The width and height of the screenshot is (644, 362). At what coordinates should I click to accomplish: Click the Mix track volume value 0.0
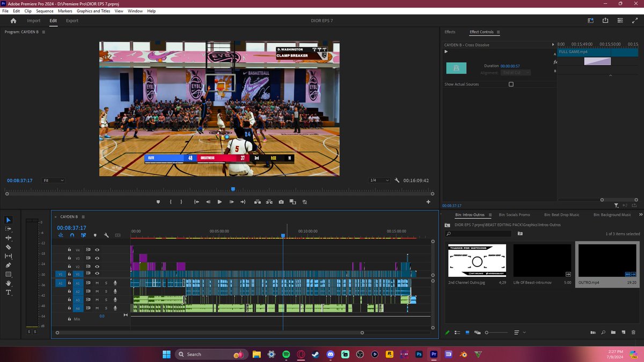click(101, 316)
